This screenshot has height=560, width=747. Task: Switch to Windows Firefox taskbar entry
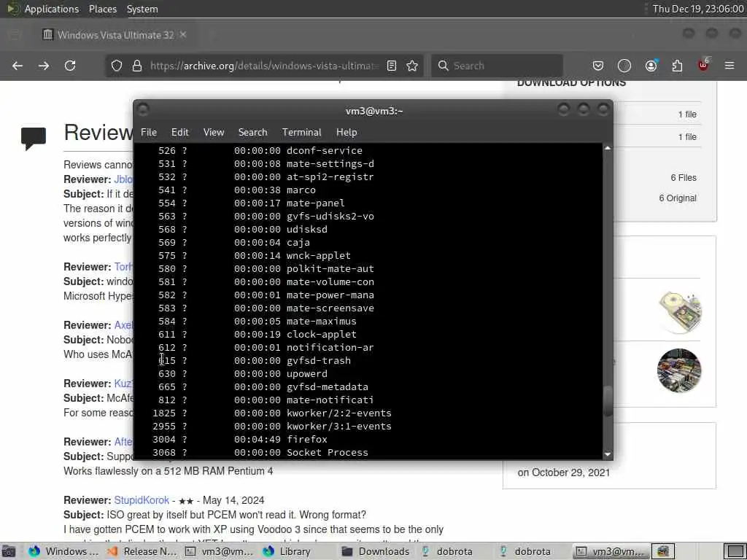point(63,551)
